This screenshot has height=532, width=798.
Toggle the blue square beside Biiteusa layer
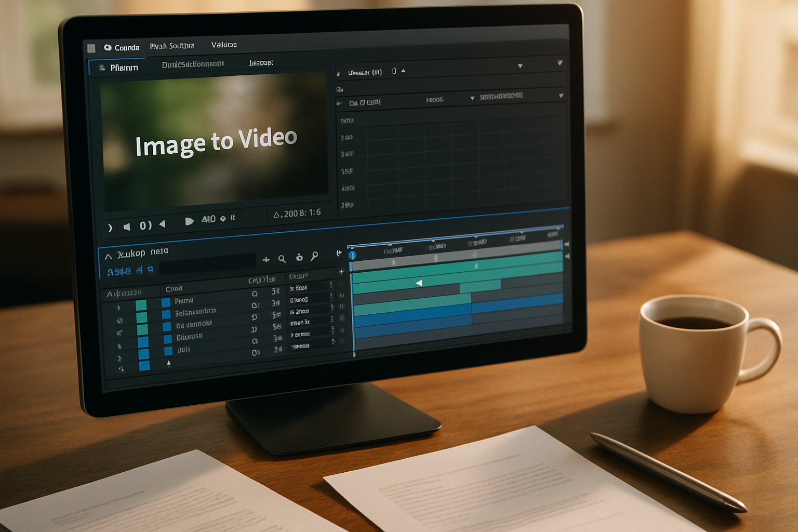168,339
